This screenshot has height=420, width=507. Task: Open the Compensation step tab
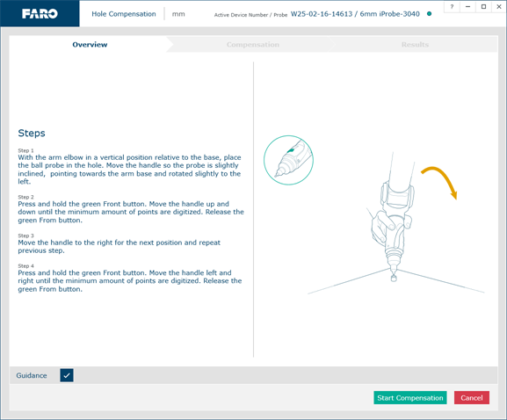pos(252,45)
